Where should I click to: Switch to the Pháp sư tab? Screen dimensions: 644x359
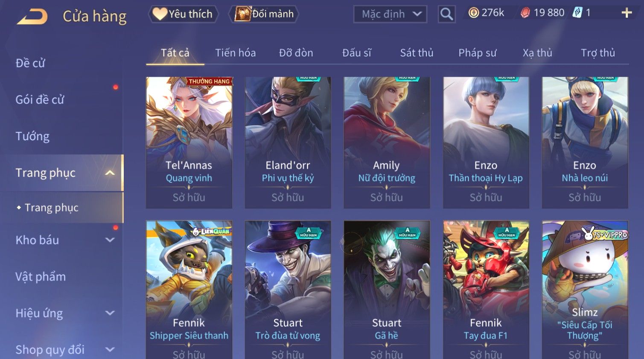point(478,53)
